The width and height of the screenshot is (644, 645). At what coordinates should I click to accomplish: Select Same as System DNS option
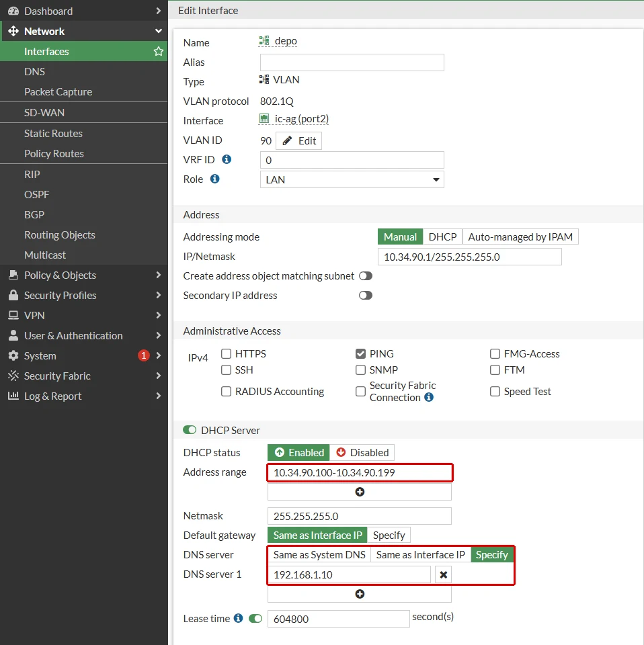(x=319, y=555)
